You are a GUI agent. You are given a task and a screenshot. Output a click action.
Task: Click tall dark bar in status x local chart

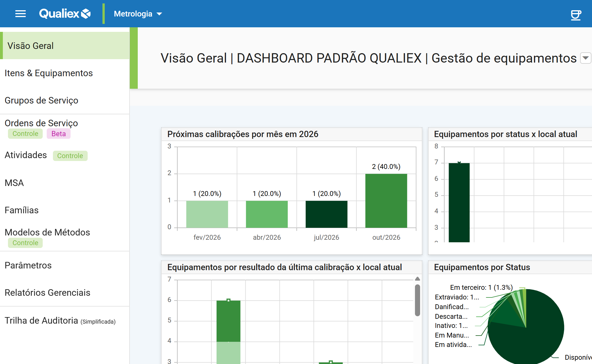[x=459, y=202]
